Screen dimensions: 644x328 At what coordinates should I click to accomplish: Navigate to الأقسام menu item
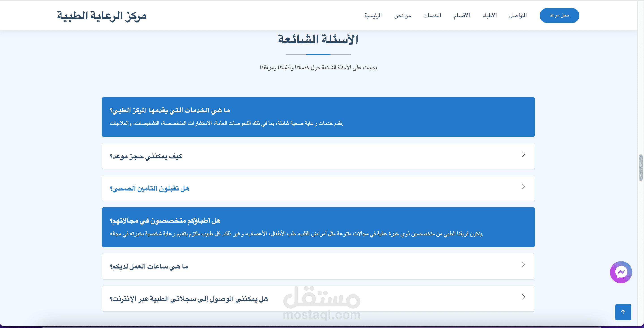(462, 15)
